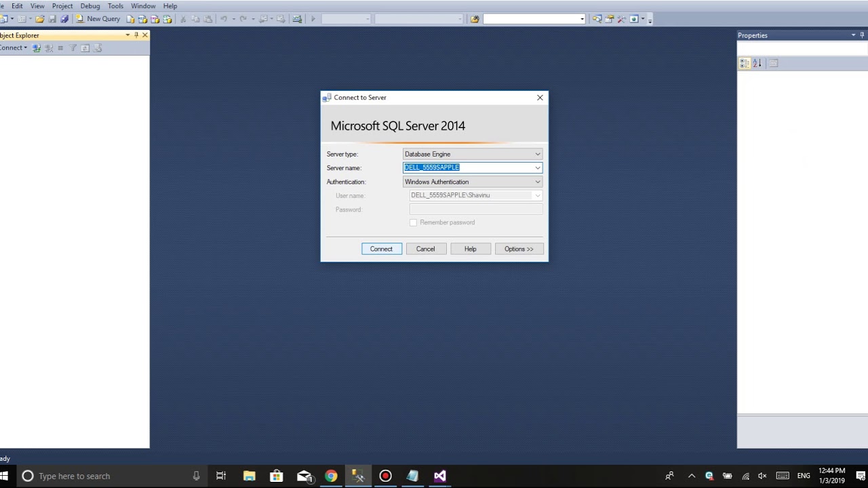
Task: Pin the Object Explorer panel
Action: pos(136,35)
